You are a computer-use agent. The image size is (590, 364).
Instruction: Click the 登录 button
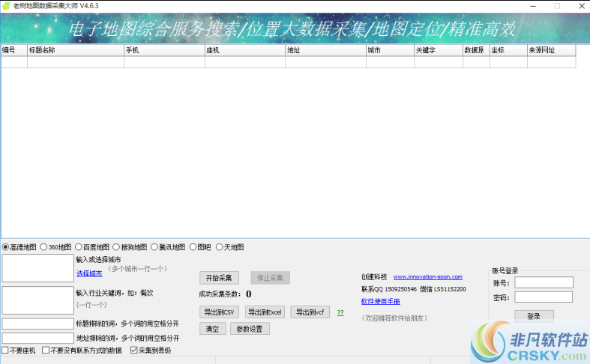pos(534,316)
